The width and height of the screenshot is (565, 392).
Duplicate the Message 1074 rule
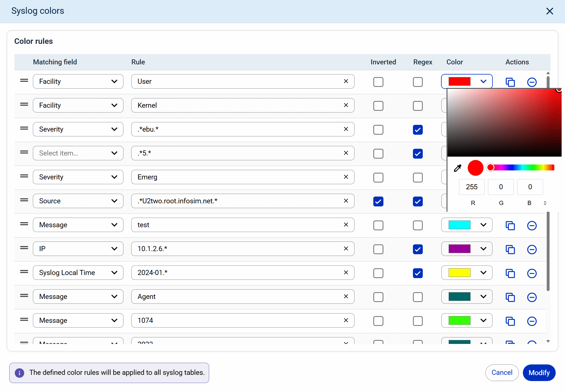[510, 321]
